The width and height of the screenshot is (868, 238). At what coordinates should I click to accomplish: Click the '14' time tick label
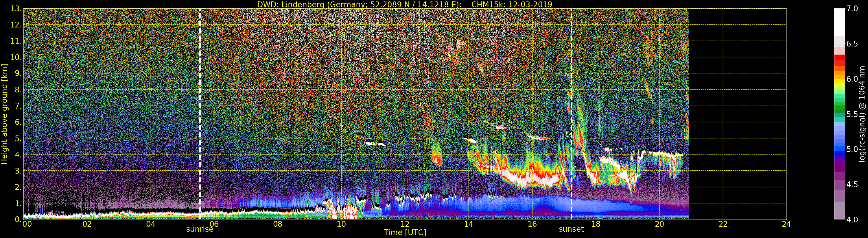click(x=468, y=224)
